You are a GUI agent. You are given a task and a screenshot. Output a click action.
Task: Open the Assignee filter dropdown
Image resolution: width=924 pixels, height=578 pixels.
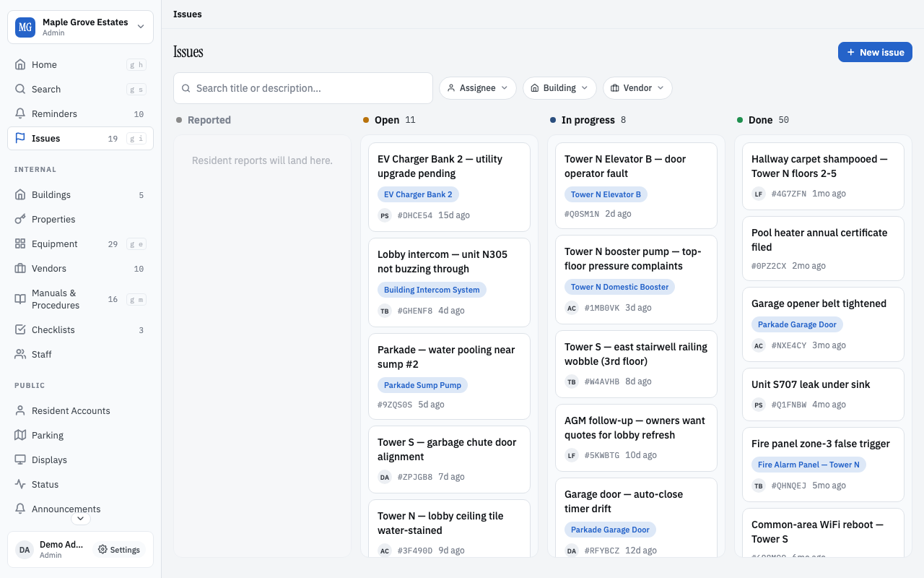(478, 88)
